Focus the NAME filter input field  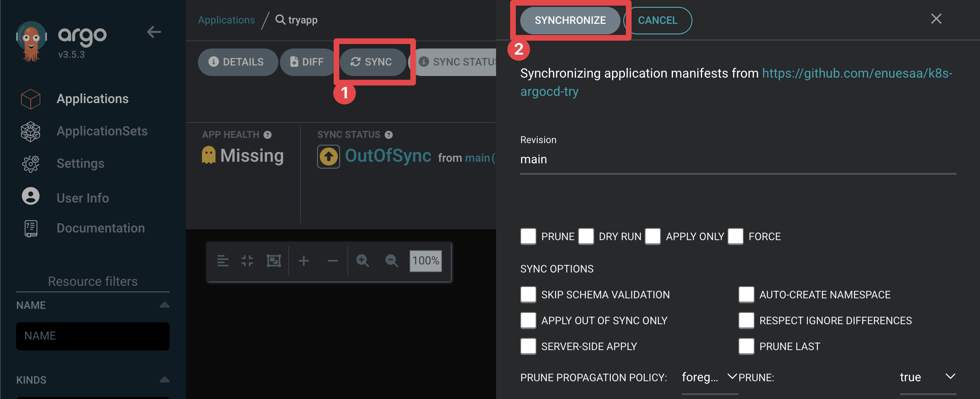point(93,336)
